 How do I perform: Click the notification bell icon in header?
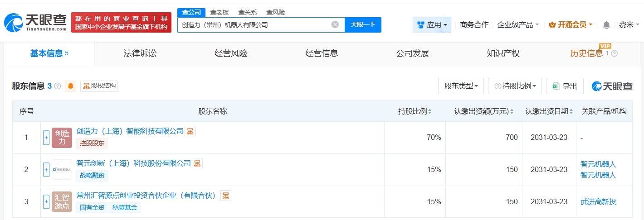[x=606, y=25]
